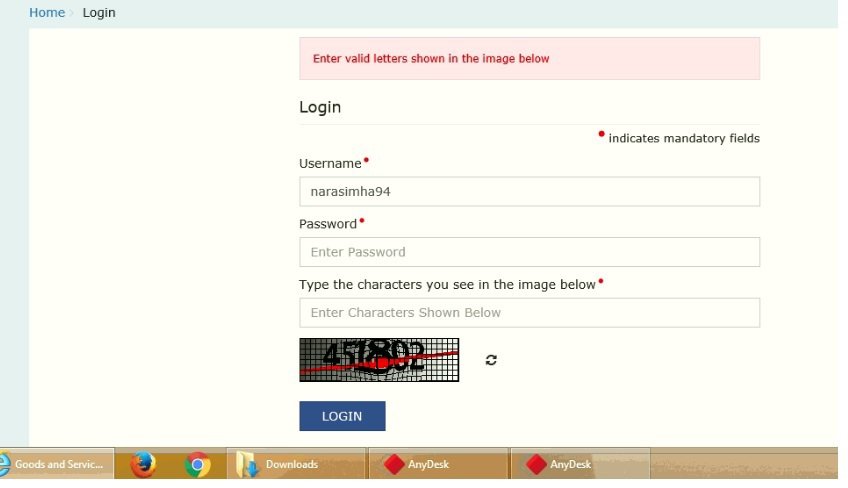Click into the Enter Password field
848x488 pixels.
point(529,252)
